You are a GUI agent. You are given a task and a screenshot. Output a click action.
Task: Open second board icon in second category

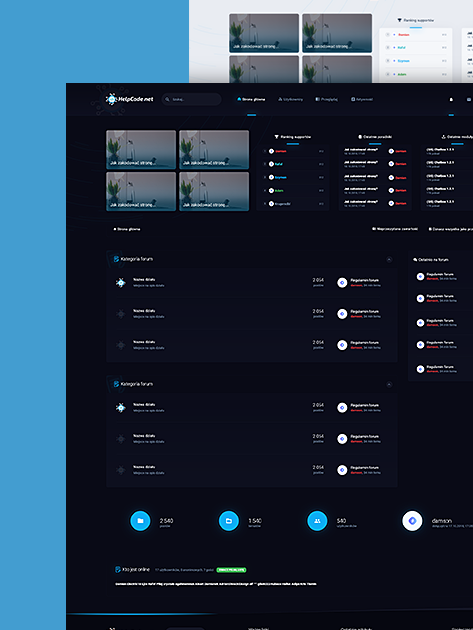(x=121, y=439)
